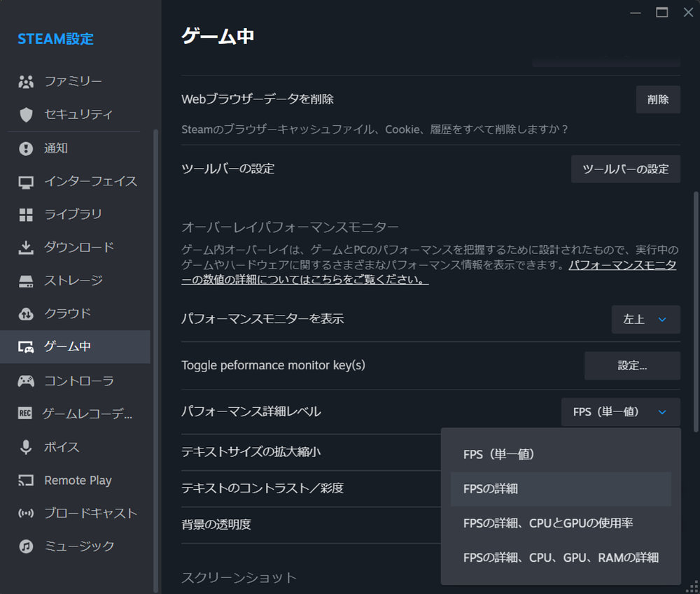This screenshot has height=594, width=700.
Task: Click the Voice (ボイス) microphone icon
Action: point(26,447)
